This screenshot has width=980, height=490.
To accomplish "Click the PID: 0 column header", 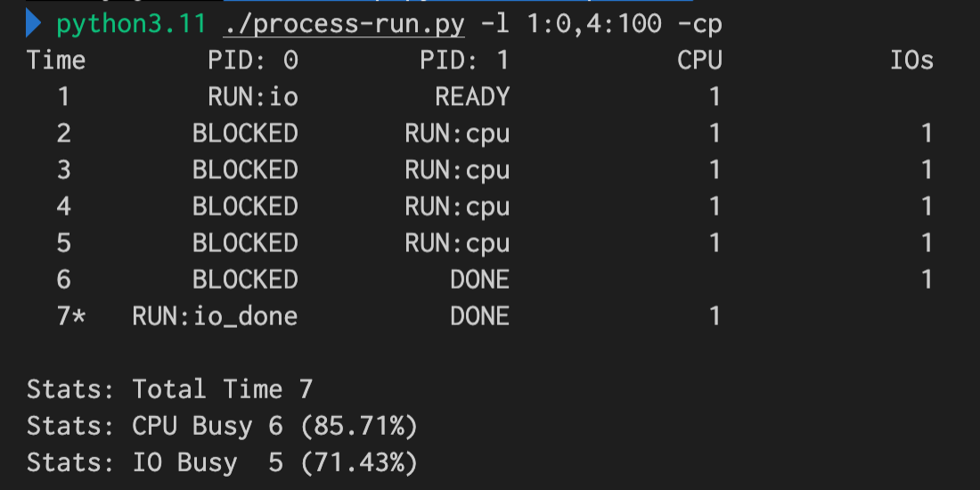I will (x=253, y=61).
